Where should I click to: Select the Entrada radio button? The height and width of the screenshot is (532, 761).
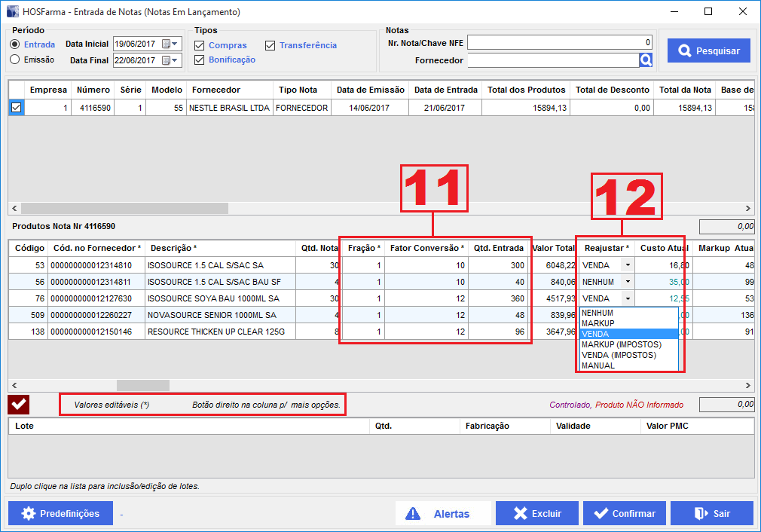[15, 44]
